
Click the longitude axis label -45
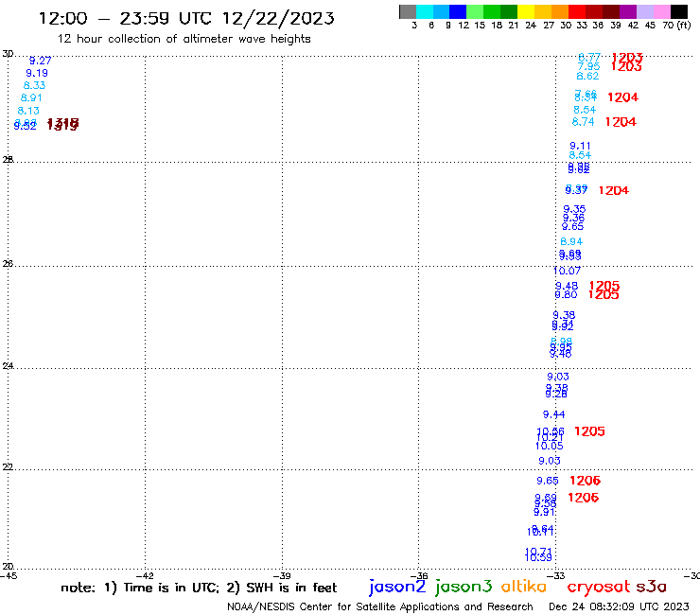point(9,575)
